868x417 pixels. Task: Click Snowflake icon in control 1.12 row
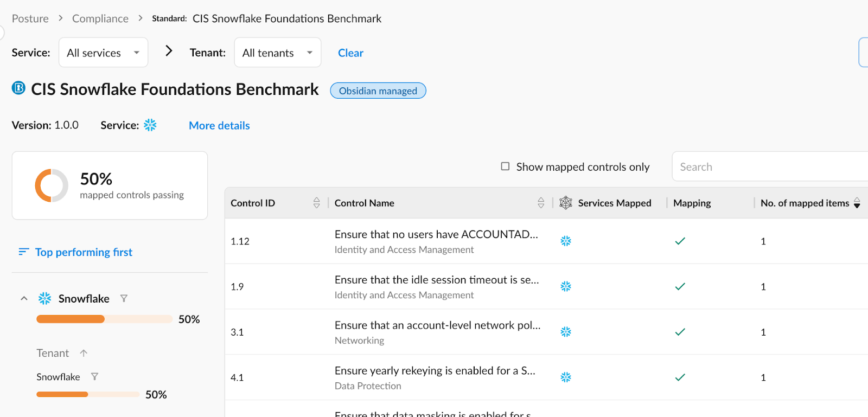click(x=566, y=241)
